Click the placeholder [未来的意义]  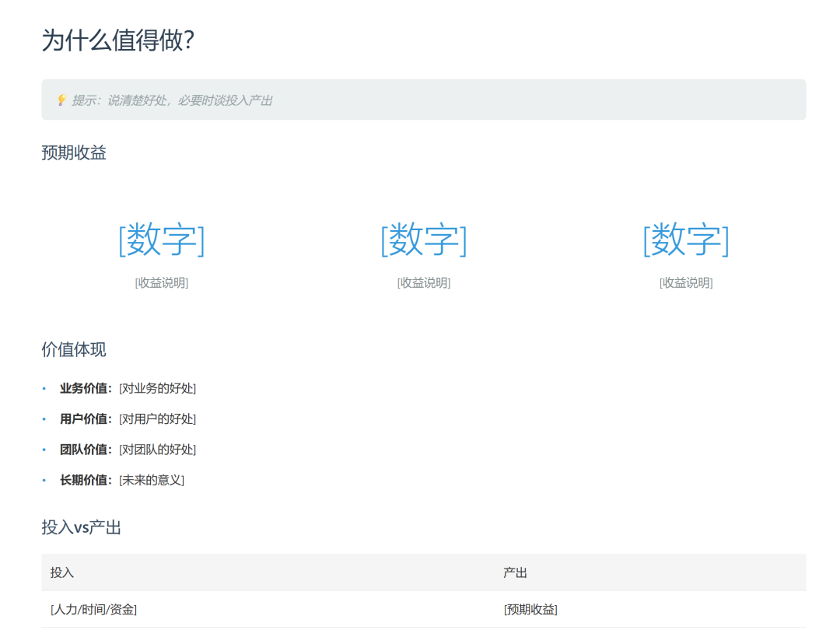[x=152, y=480]
